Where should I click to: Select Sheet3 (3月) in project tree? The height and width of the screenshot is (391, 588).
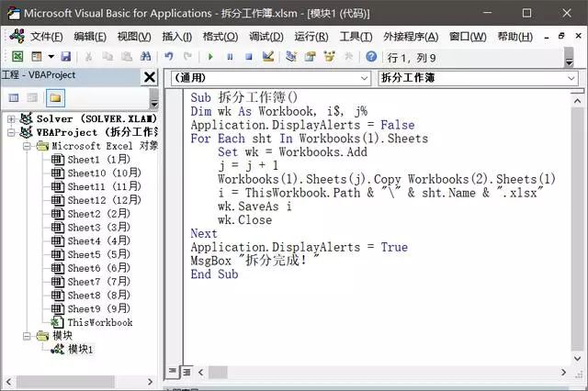click(98, 228)
